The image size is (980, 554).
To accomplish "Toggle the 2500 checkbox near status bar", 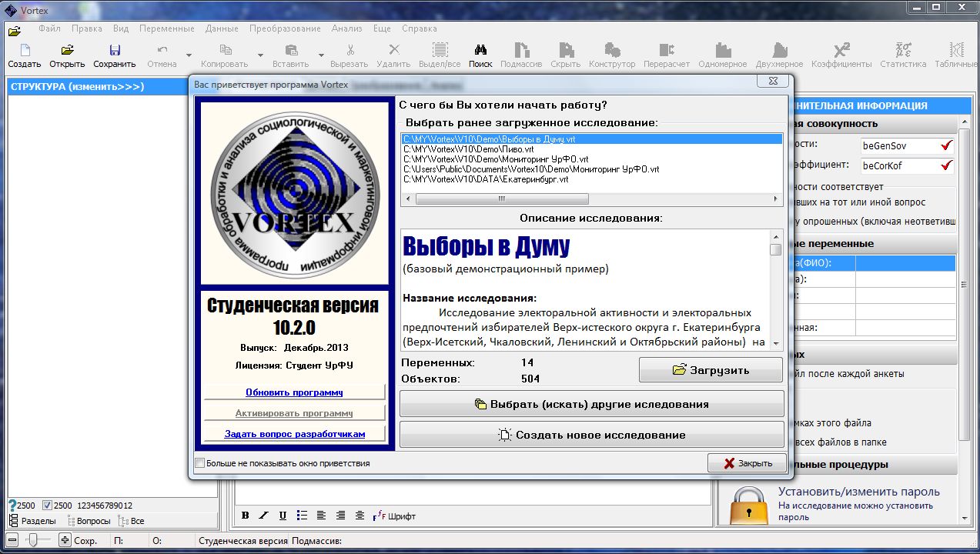I will pyautogui.click(x=48, y=506).
